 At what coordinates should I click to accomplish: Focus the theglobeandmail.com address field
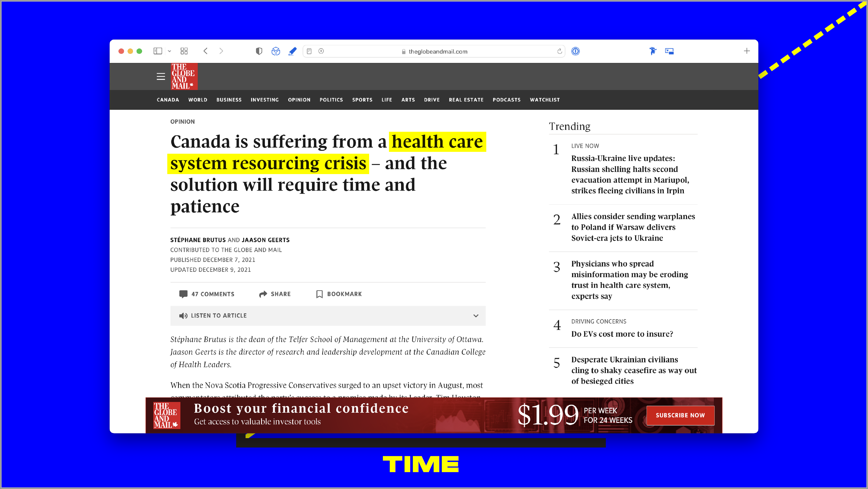click(x=434, y=51)
